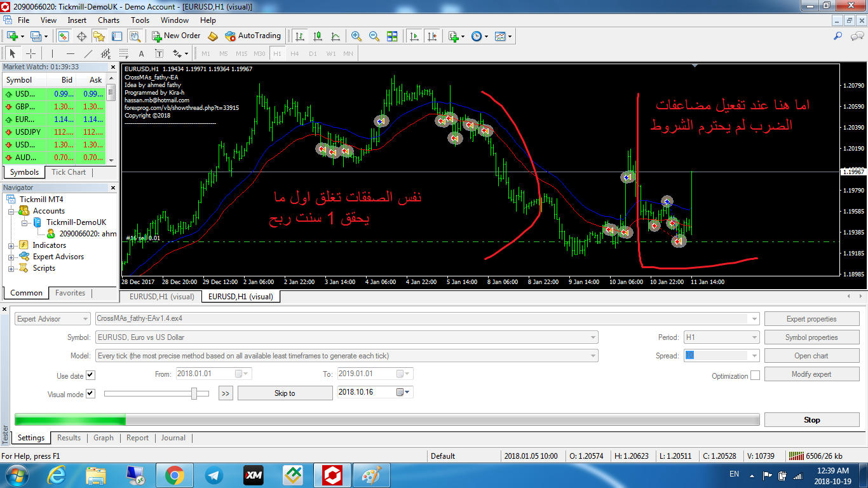Enable the Optimization checkbox

pos(755,376)
